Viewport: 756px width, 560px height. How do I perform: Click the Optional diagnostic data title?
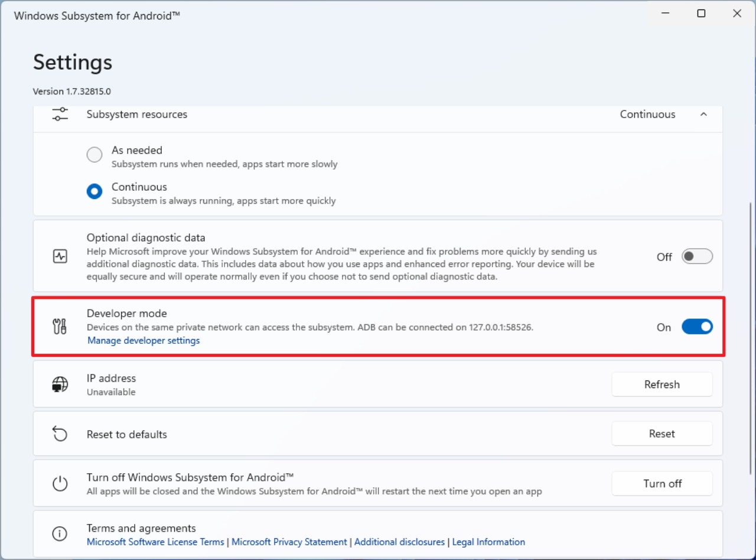point(146,238)
